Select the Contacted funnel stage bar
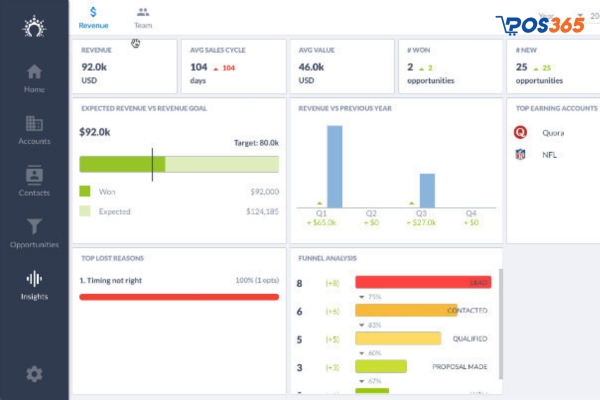This screenshot has width=600, height=400. pos(405,311)
